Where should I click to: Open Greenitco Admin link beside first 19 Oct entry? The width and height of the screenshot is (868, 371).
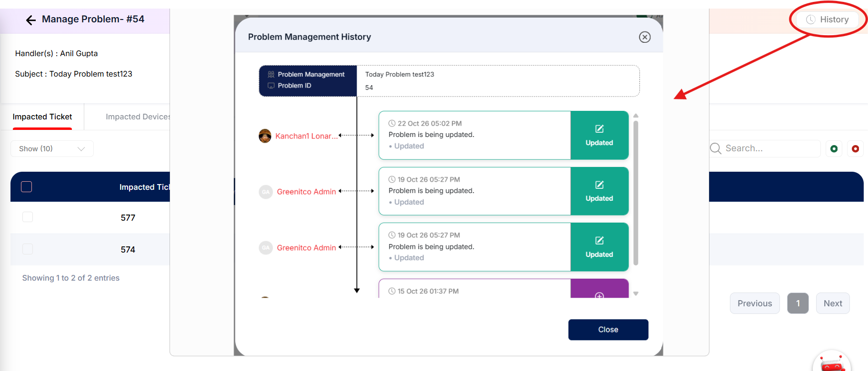(x=306, y=192)
